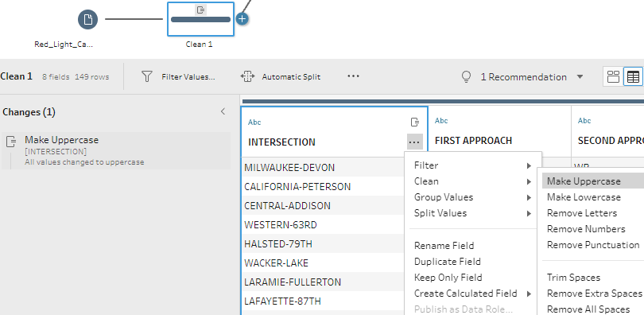The height and width of the screenshot is (315, 644).
Task: Click 1 Recommendation text
Action: click(524, 77)
